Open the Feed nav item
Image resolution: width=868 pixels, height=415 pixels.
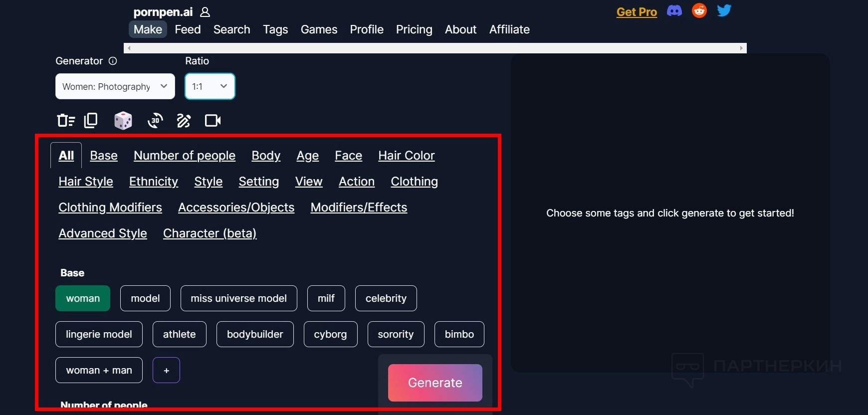pos(188,29)
